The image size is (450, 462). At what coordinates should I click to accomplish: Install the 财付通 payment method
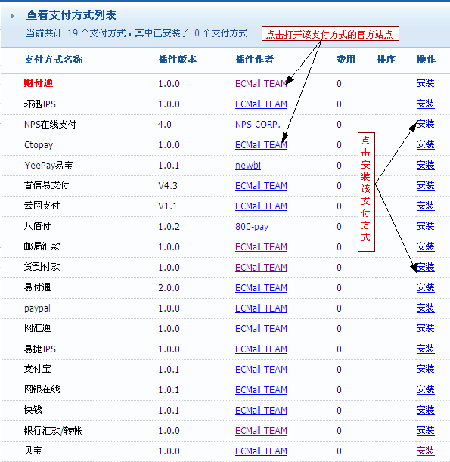click(x=425, y=83)
